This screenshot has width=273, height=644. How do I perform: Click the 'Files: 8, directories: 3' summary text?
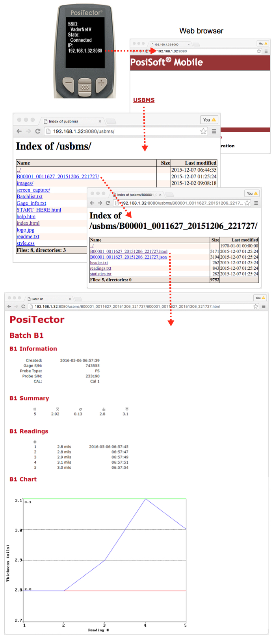click(x=41, y=250)
